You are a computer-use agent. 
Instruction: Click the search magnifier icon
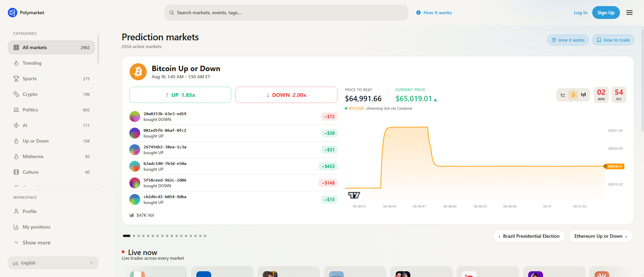[x=172, y=13]
